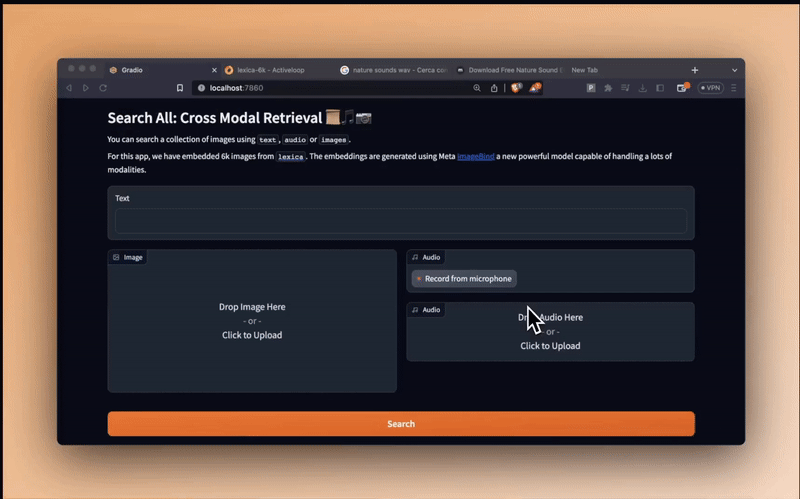Click Record from microphone button
Image resolution: width=800 pixels, height=499 pixels.
pos(464,279)
